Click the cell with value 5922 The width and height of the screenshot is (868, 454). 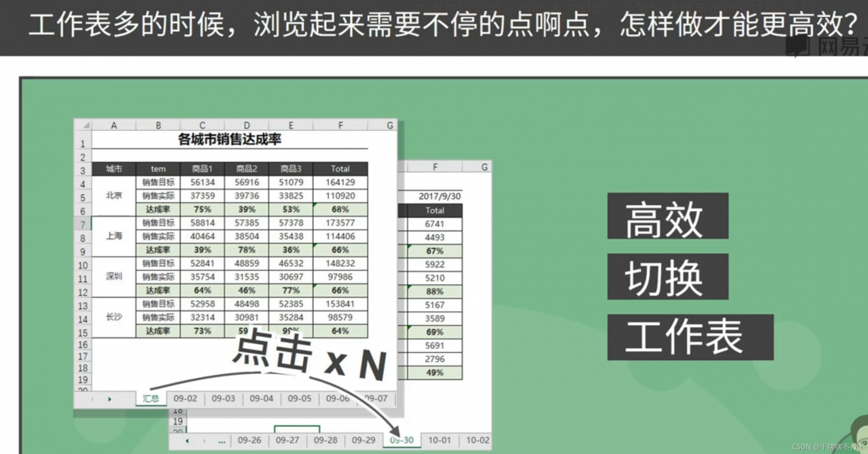click(435, 265)
